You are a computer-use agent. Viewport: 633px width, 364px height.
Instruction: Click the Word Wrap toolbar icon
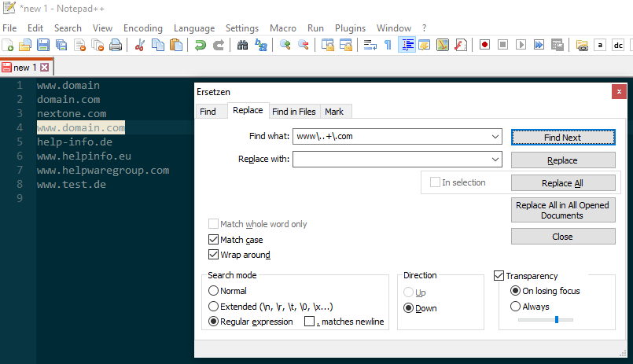(370, 45)
